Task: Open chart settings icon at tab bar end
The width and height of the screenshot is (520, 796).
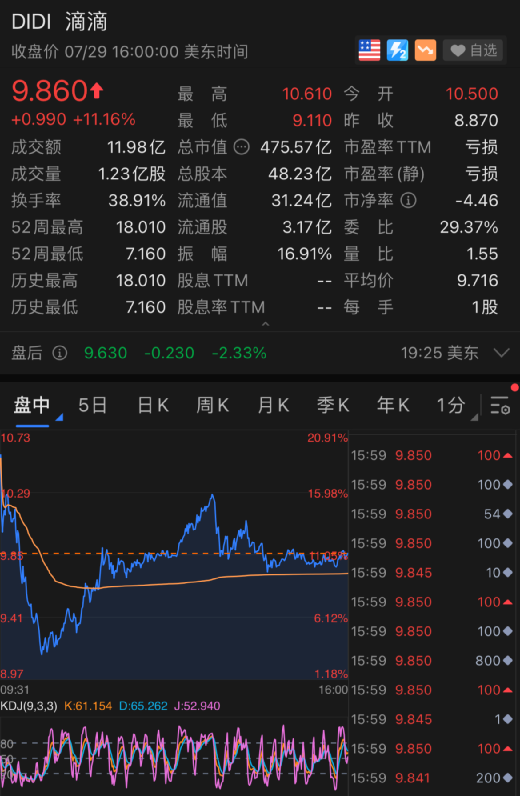Action: 500,405
